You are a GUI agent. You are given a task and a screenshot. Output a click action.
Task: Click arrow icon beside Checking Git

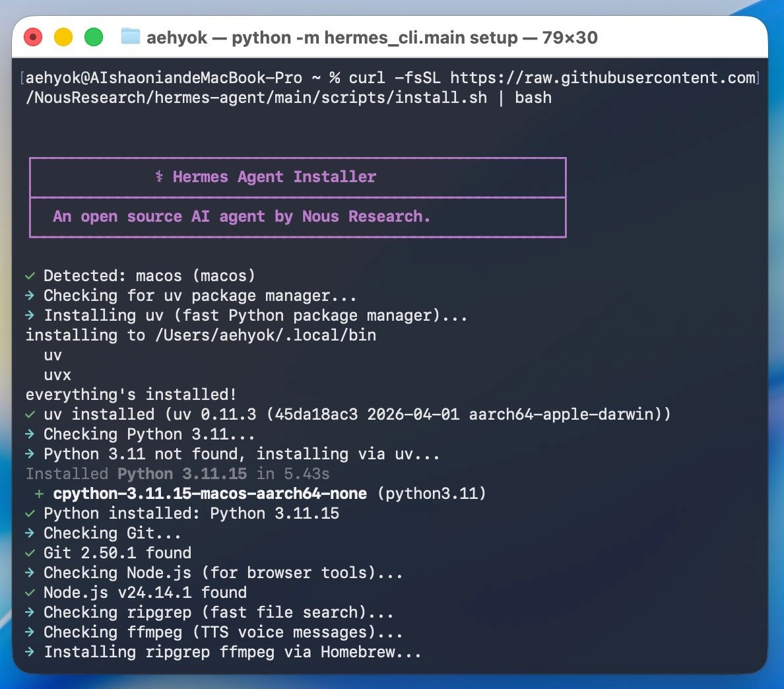tap(30, 533)
